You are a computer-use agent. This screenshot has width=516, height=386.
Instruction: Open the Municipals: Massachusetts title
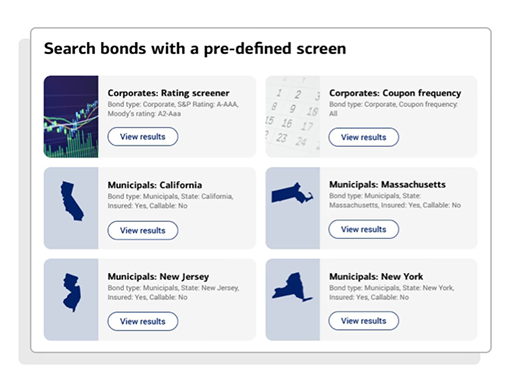(x=387, y=184)
